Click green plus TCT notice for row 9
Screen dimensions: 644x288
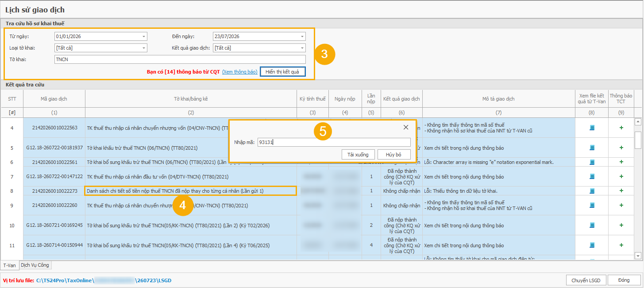[621, 206]
